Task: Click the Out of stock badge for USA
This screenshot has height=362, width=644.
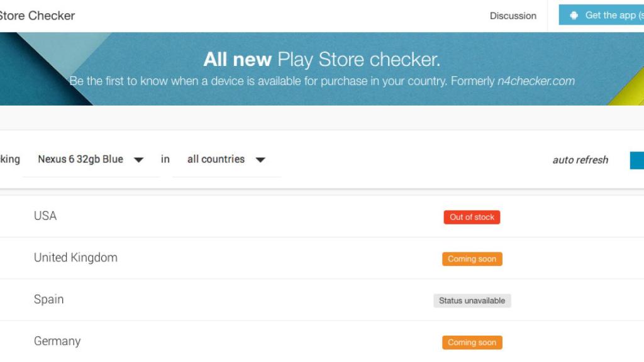Action: [x=472, y=217]
